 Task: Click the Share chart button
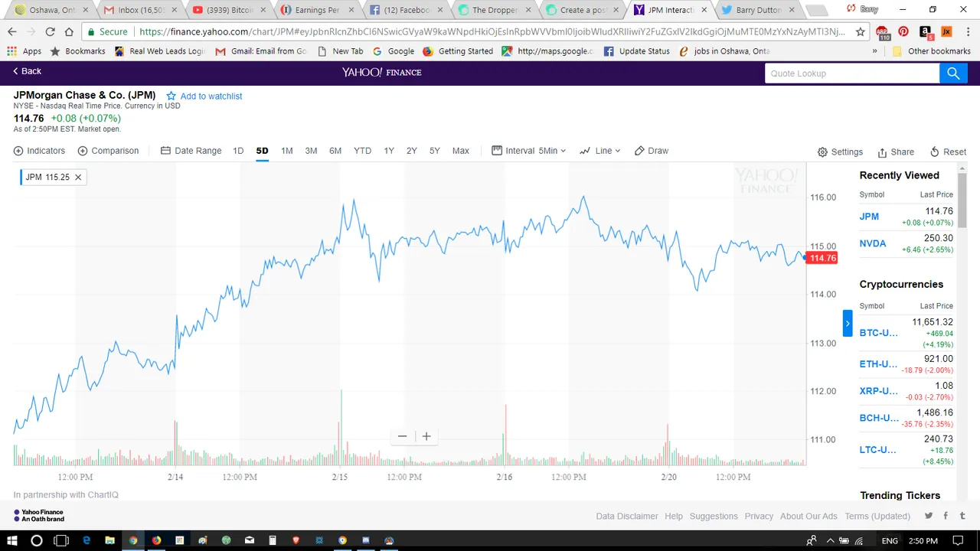click(x=896, y=152)
